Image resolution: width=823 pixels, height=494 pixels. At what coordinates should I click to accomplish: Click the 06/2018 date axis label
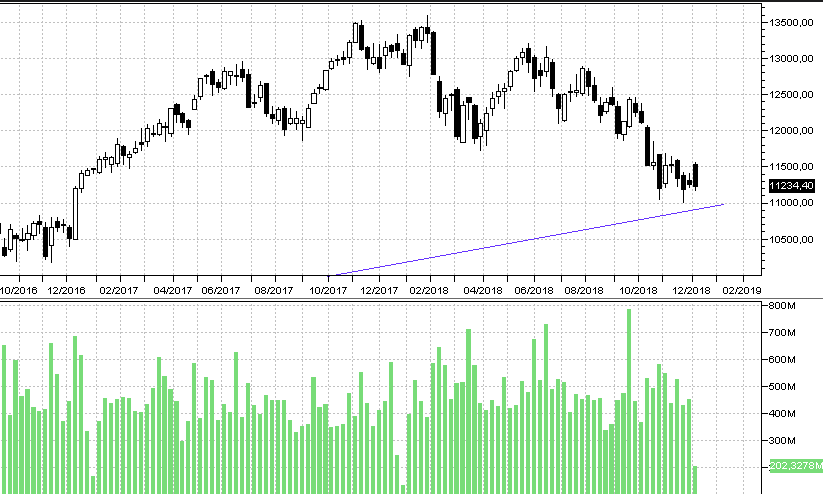(x=534, y=290)
